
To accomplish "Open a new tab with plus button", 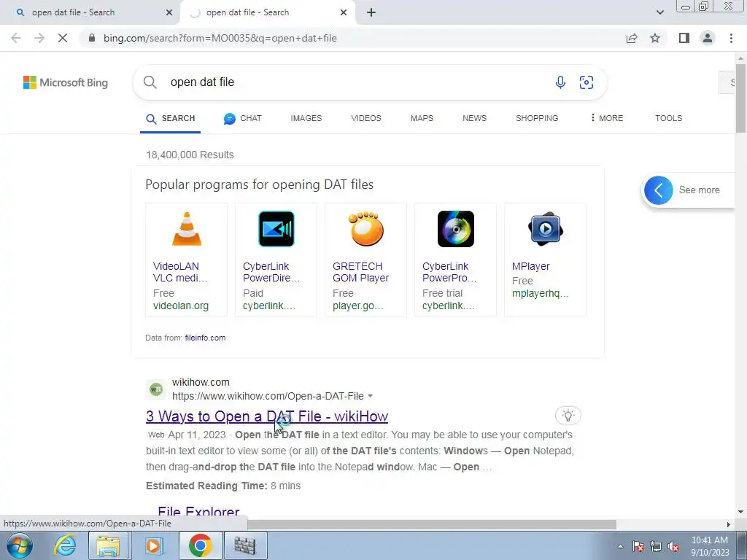I will pyautogui.click(x=371, y=12).
